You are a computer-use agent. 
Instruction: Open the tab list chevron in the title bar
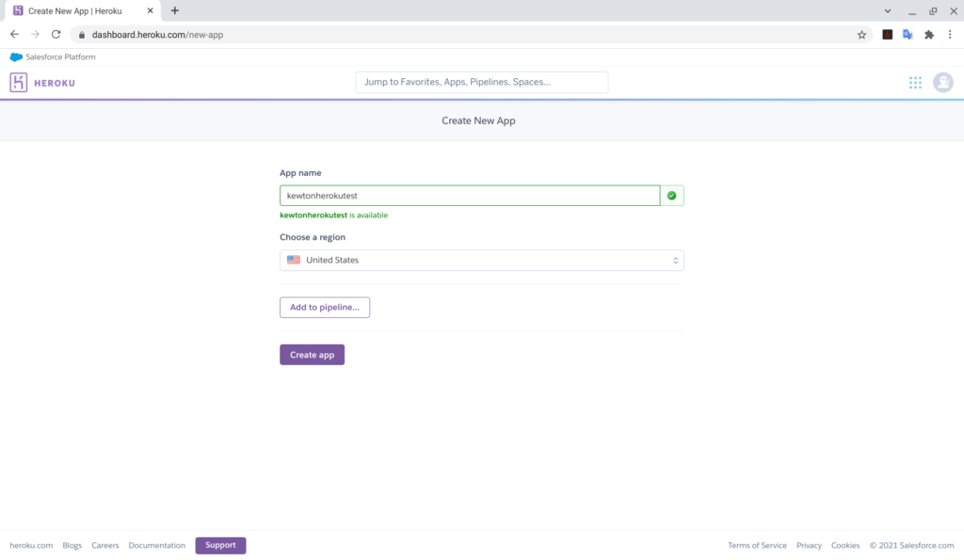887,10
